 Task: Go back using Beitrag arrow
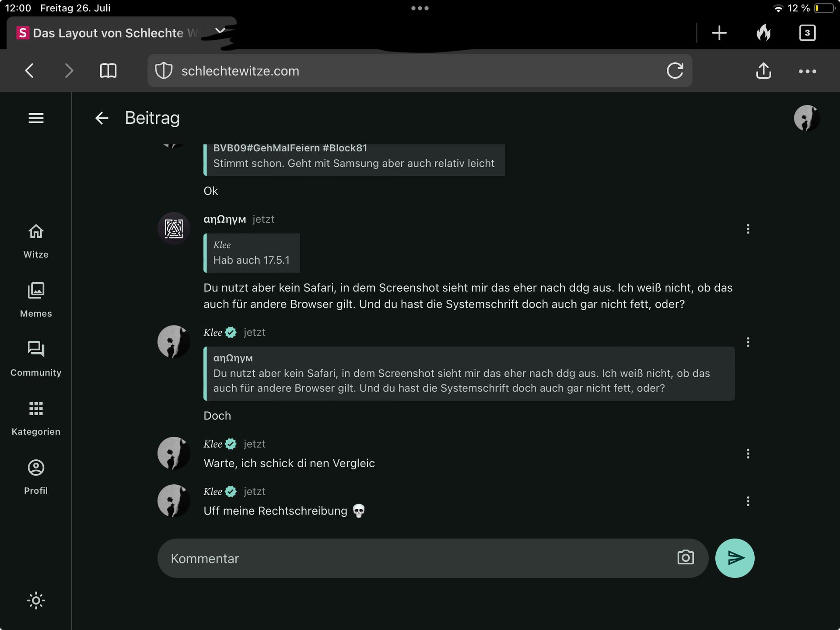click(101, 118)
